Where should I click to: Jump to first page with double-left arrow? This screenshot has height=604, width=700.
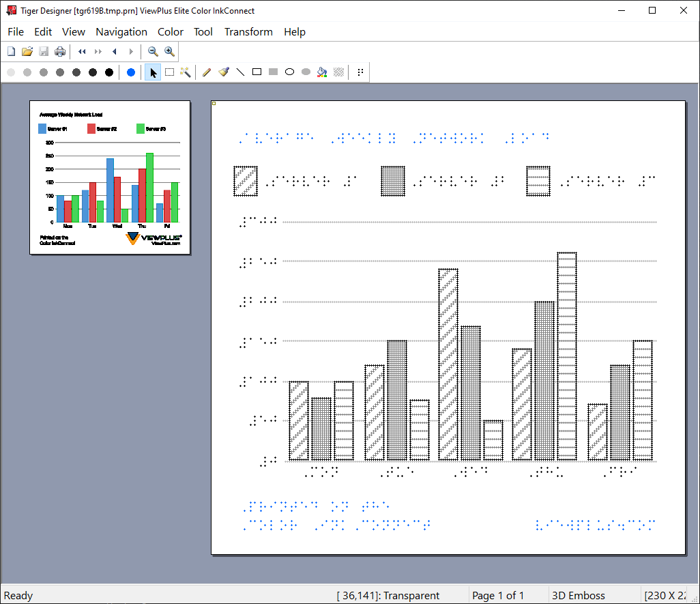pyautogui.click(x=82, y=52)
